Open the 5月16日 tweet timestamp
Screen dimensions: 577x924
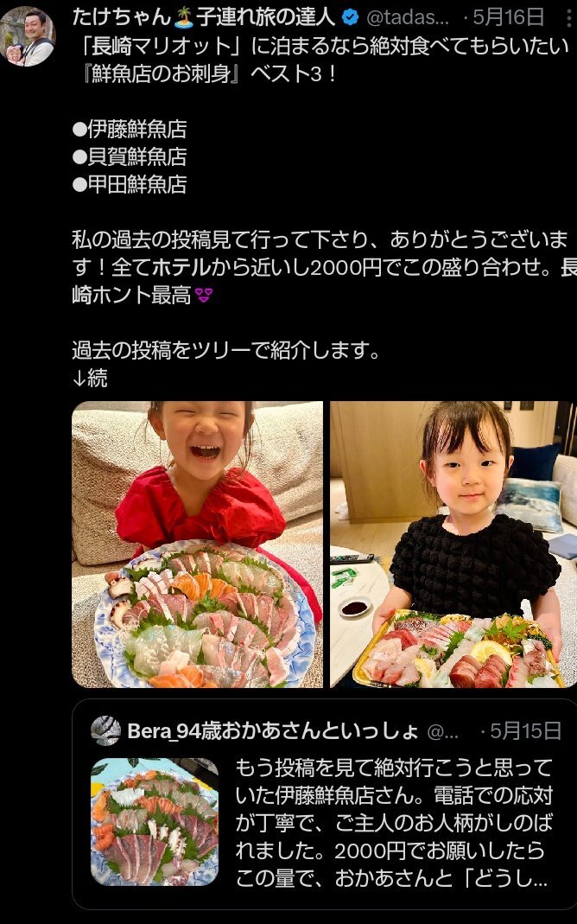point(509,17)
